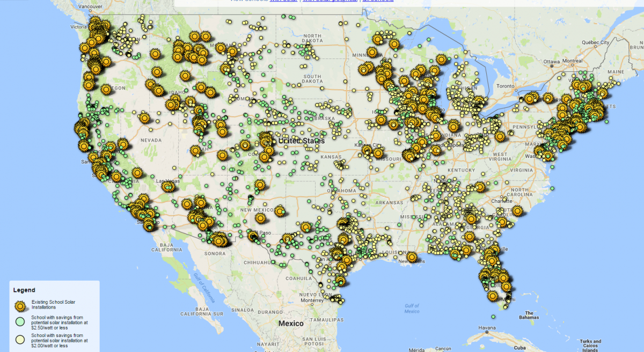Screen dimensions: 644x352
Task: Click the 'Mexico' country label
Action: click(x=291, y=324)
